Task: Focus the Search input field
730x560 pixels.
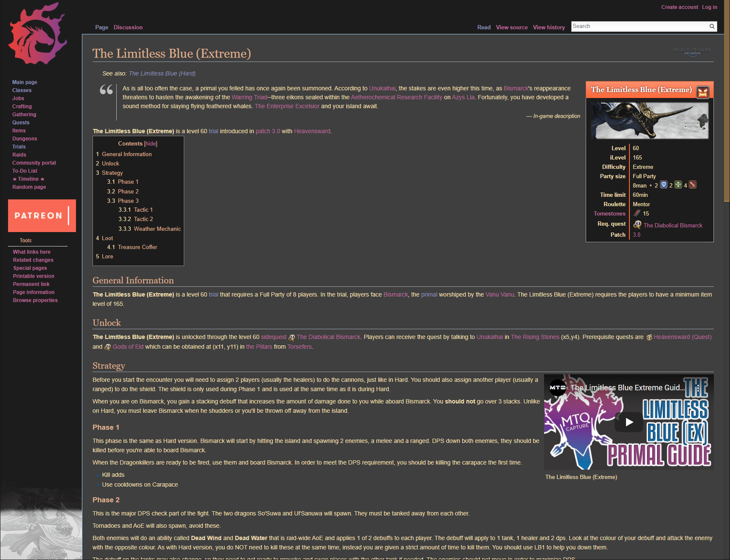Action: pyautogui.click(x=640, y=26)
